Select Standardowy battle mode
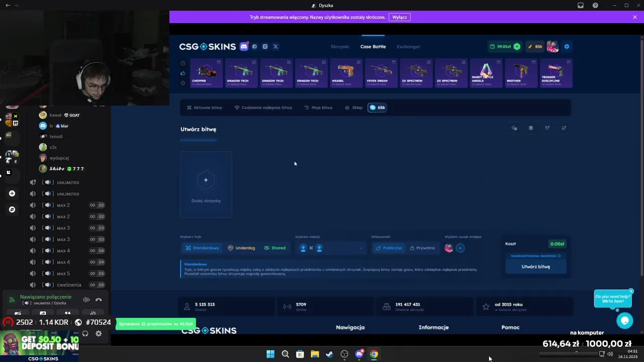Screen dimensions: 644x362 (202, 248)
